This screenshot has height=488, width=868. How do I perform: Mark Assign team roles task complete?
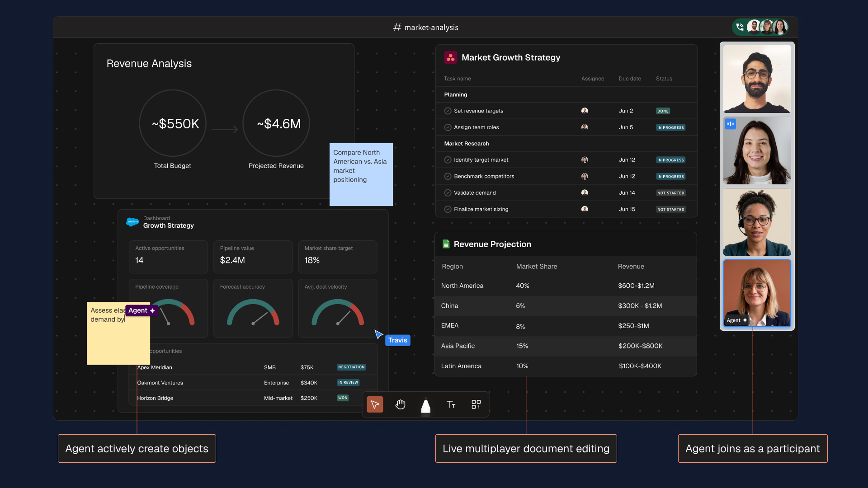click(448, 127)
